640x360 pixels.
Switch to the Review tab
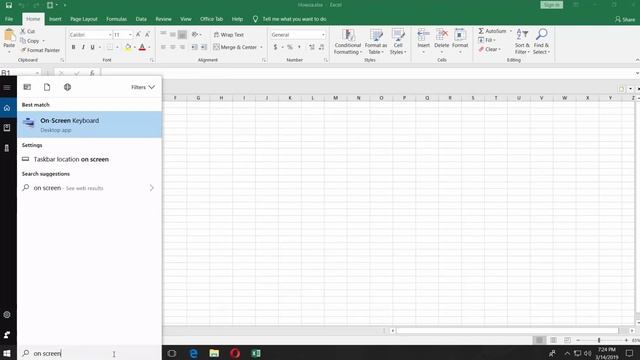(163, 19)
